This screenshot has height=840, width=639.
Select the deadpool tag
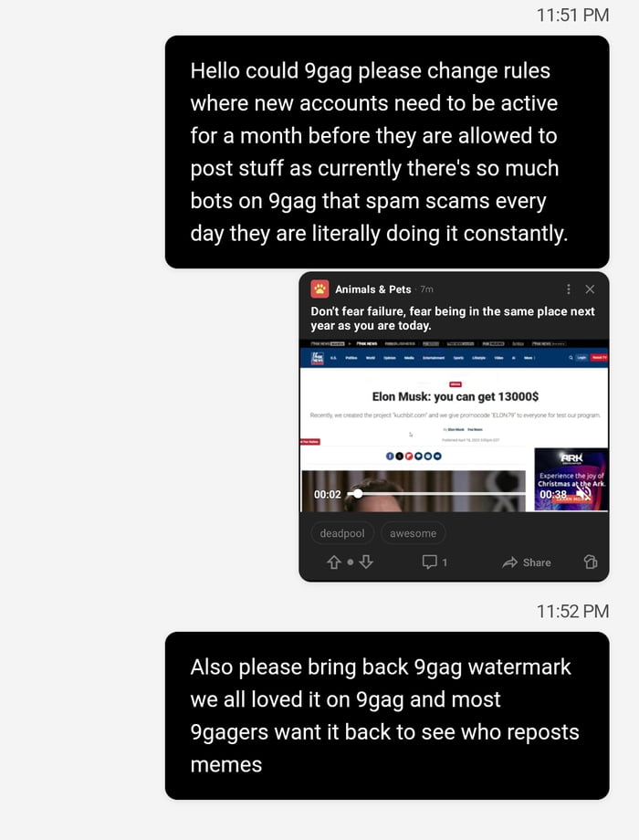point(342,533)
